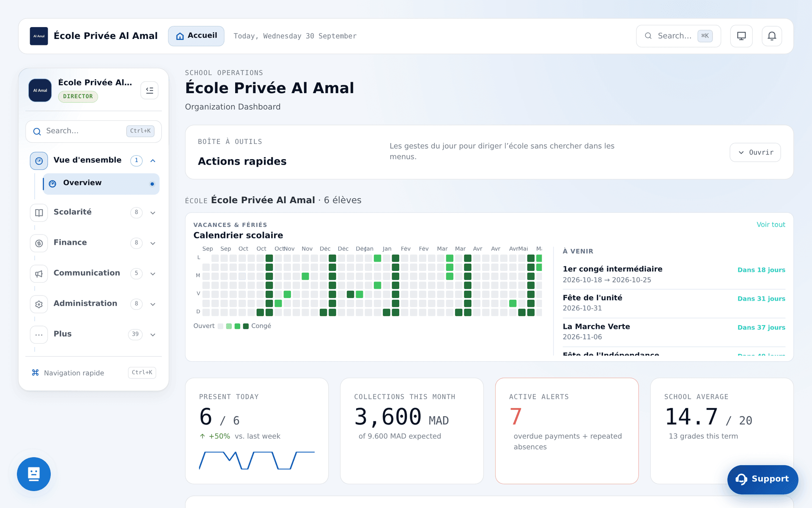812x508 pixels.
Task: Open the chatbot assistant floating button
Action: [x=34, y=474]
